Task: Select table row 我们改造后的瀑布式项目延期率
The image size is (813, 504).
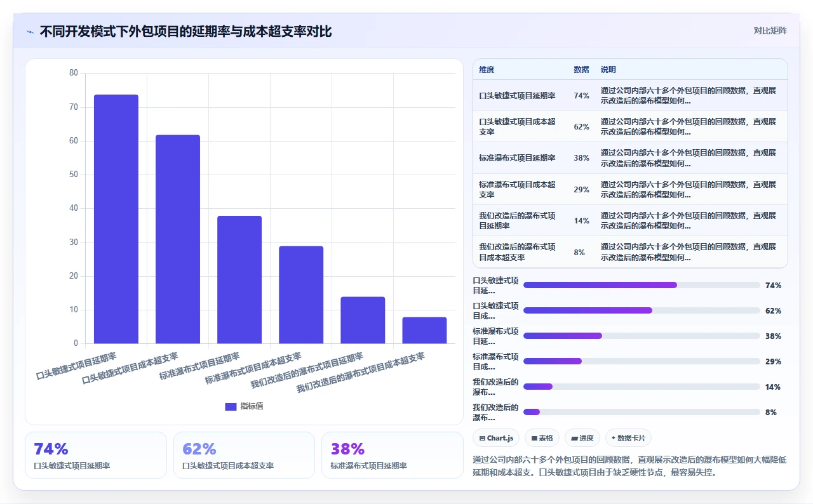Action: point(630,220)
